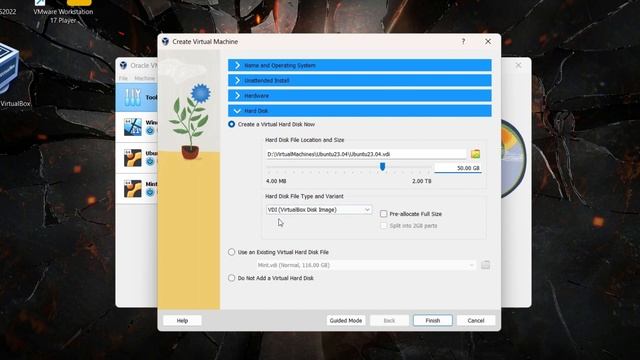
Task: Click the 50.00 GB disk size field
Action: point(458,168)
